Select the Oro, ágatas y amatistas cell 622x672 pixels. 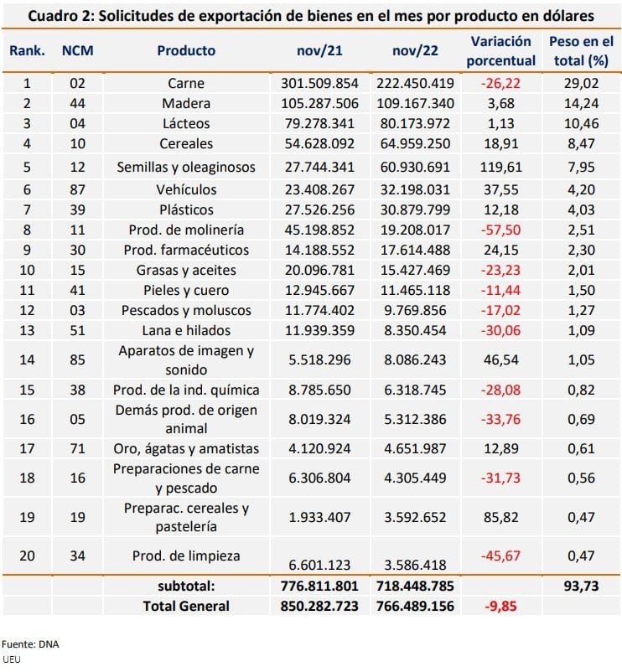pos(186,448)
